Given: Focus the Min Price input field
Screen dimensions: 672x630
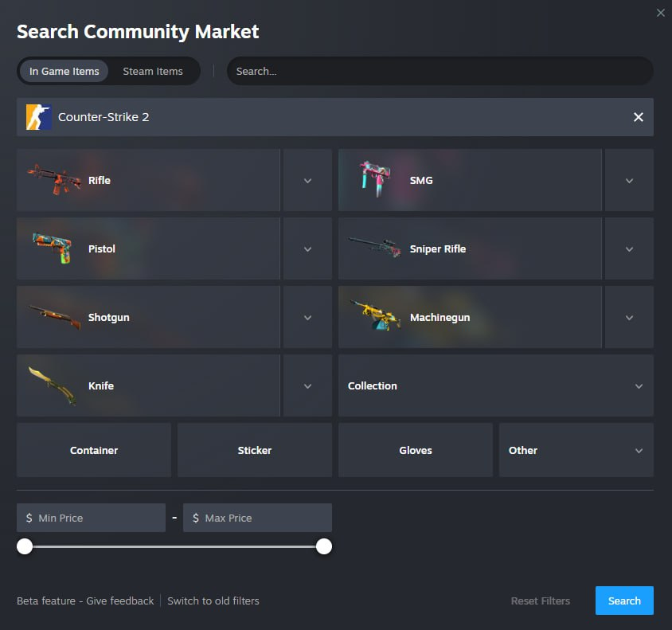Looking at the screenshot, I should (91, 518).
